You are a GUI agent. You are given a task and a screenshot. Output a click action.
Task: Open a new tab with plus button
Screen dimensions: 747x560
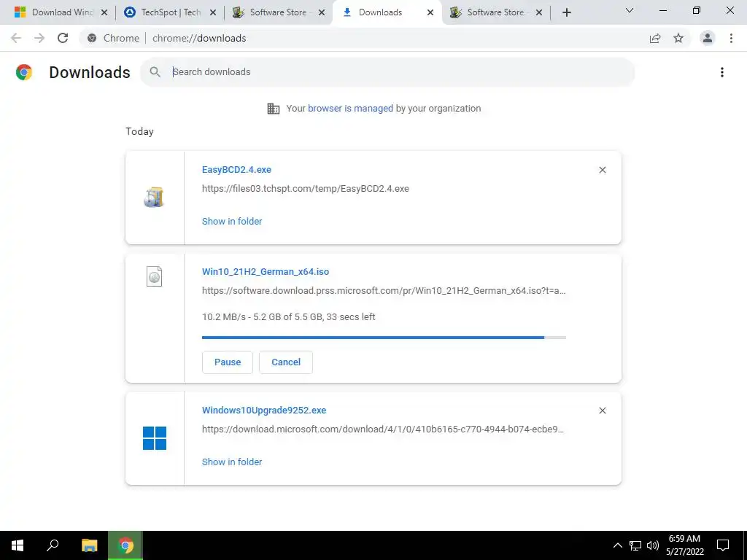click(566, 12)
